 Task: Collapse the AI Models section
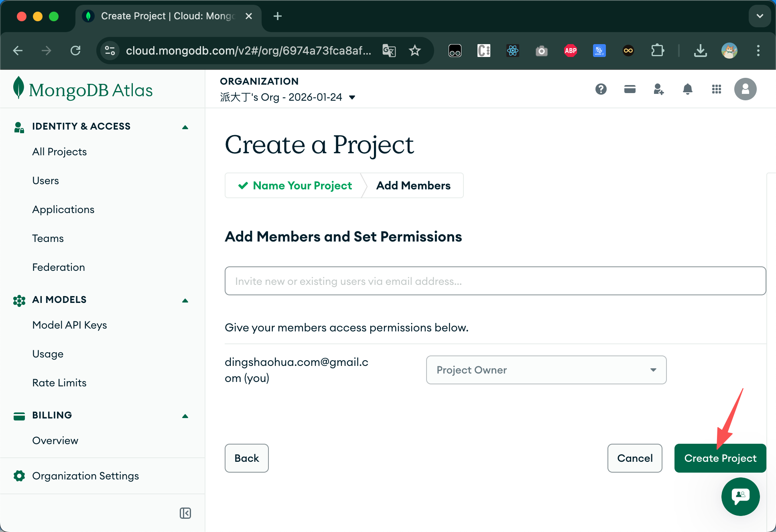185,301
